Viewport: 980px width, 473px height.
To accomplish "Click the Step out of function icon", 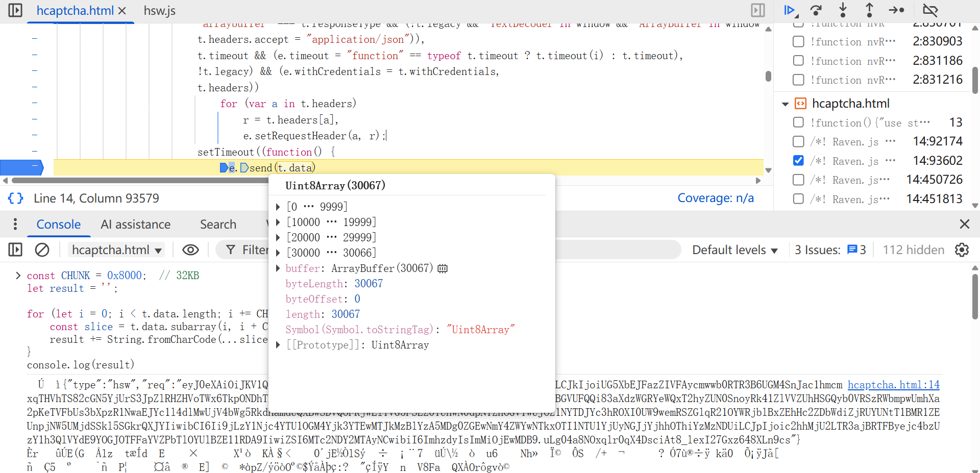I will click(x=869, y=10).
